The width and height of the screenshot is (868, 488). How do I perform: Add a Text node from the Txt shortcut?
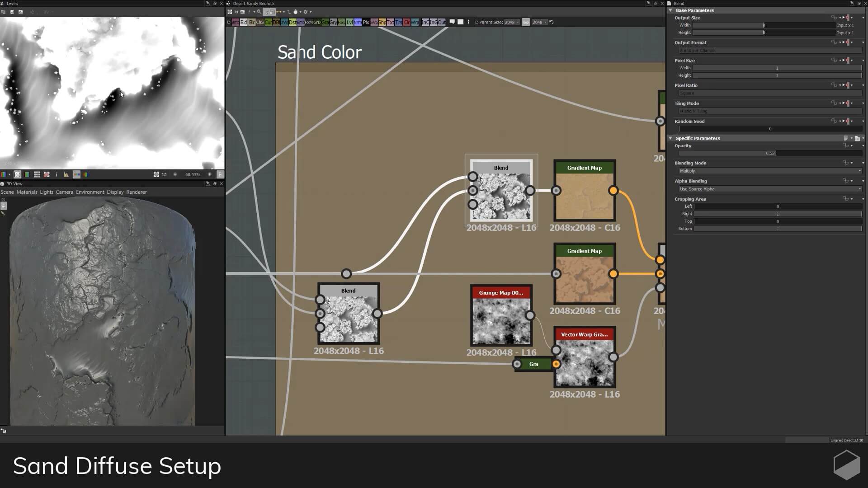[x=390, y=22]
